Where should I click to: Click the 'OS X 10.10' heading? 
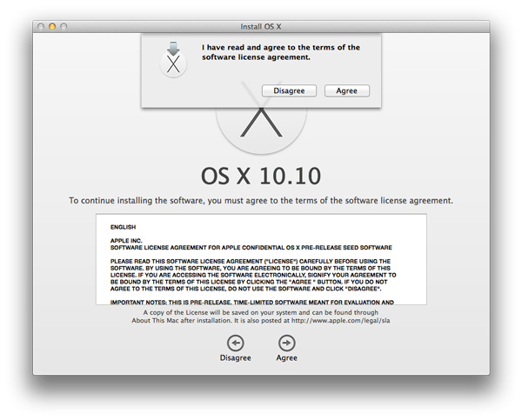coord(261,176)
